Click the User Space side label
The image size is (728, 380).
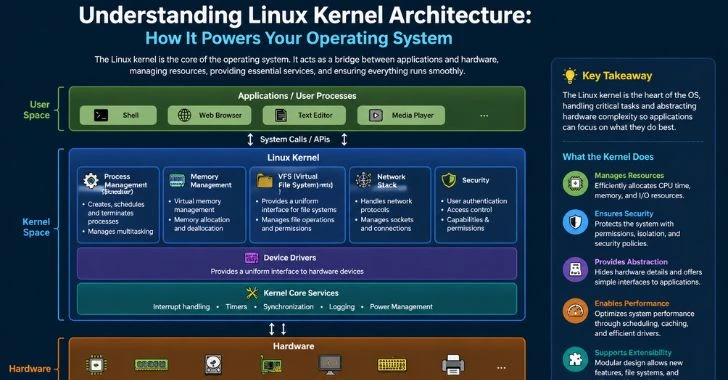tap(37, 110)
